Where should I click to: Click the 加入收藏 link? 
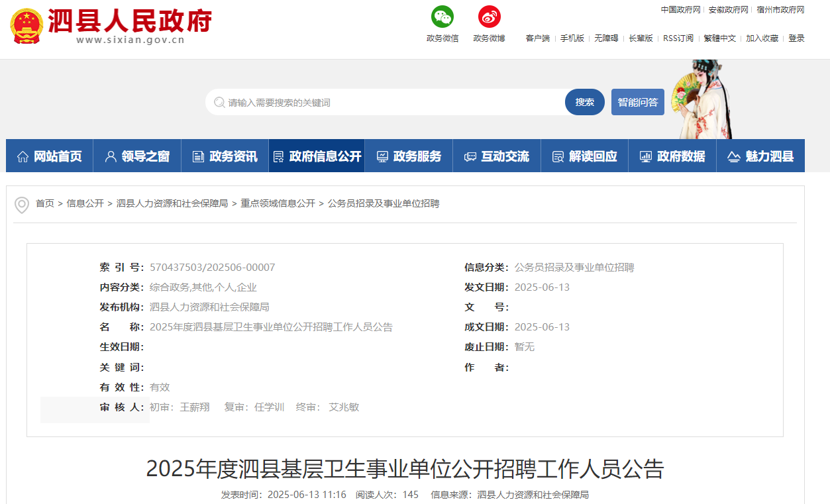tap(762, 38)
